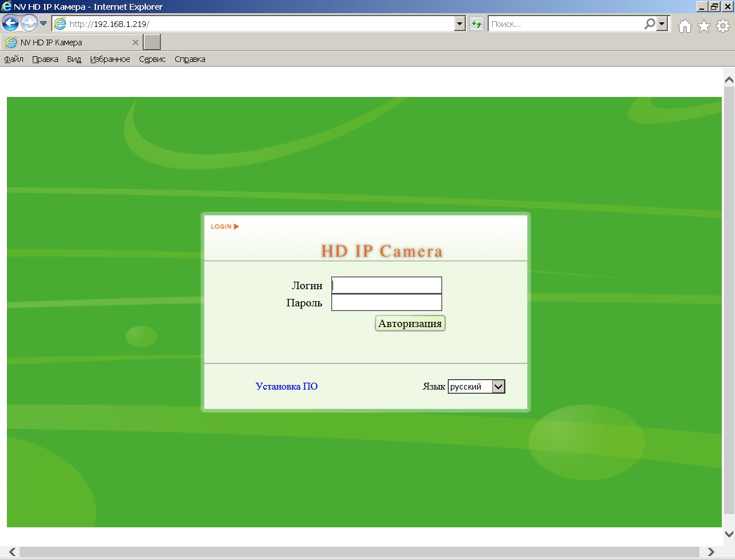Open the Файл menu
Screen dimensions: 735x560
pos(14,59)
